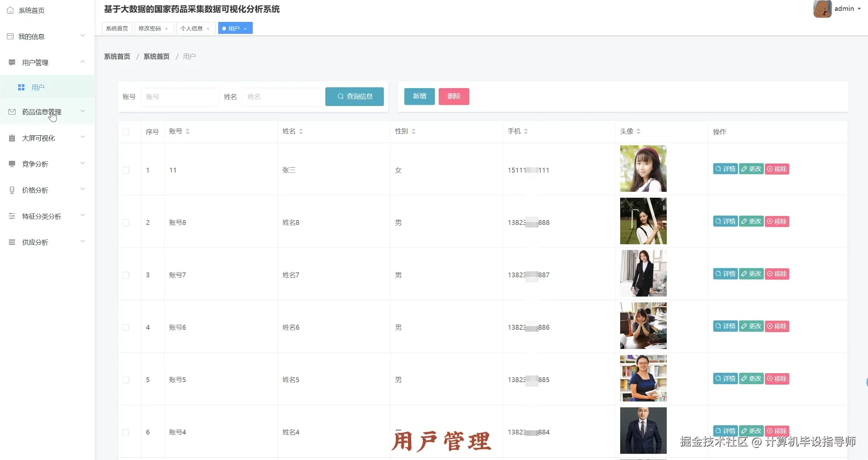Select the 用户 tab
The image size is (868, 460).
235,28
